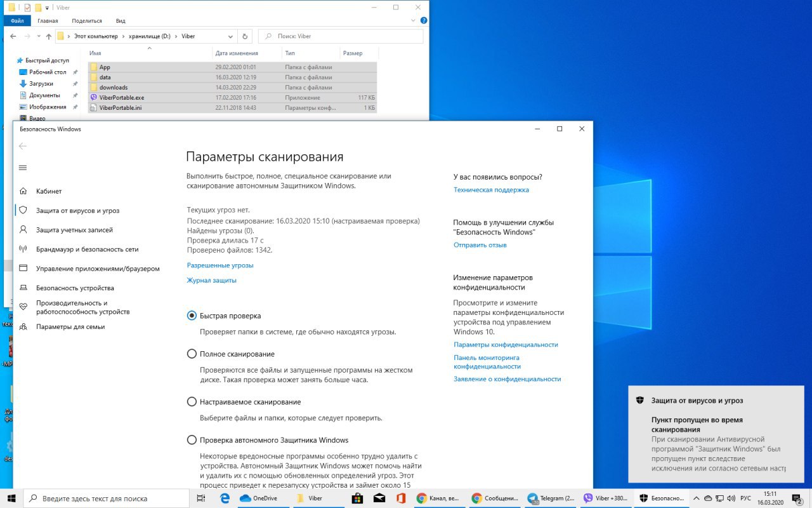This screenshot has height=508, width=812.
Task: Select the App folder row
Action: pyautogui.click(x=232, y=67)
